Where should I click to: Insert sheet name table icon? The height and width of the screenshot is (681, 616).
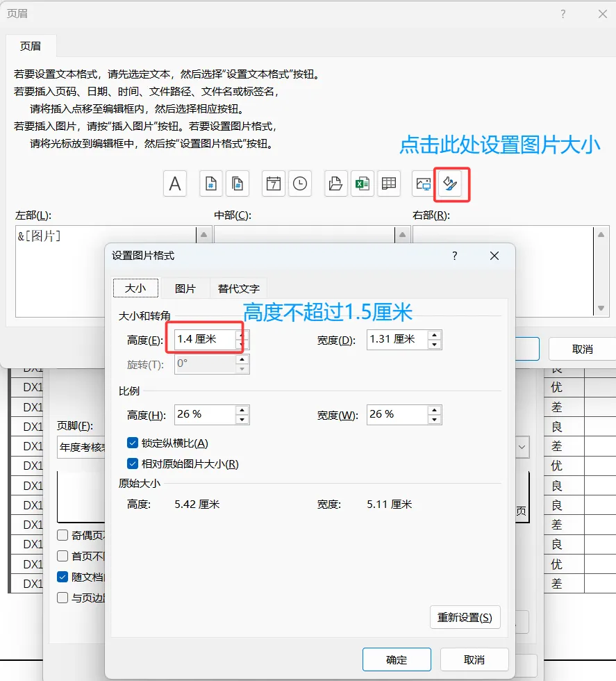point(388,183)
